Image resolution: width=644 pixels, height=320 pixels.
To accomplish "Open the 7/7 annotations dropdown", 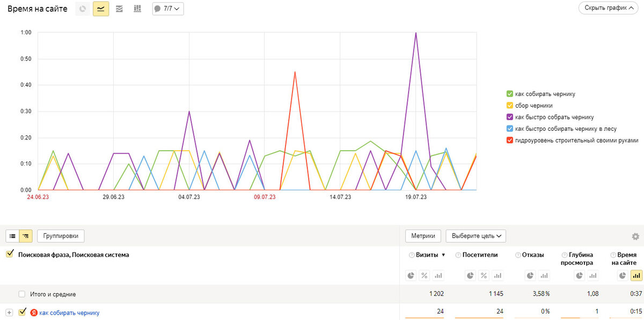I will pyautogui.click(x=168, y=9).
